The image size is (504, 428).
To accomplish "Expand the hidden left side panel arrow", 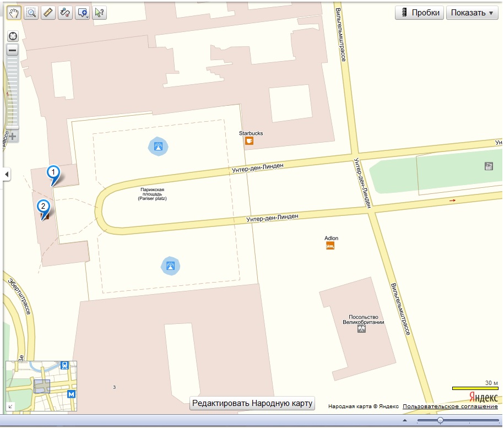I will pyautogui.click(x=6, y=175).
